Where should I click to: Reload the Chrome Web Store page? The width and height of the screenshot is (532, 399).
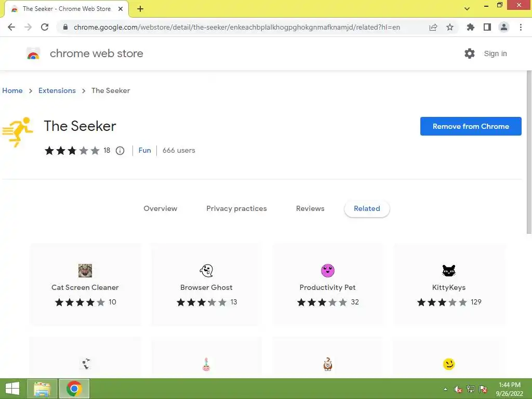pos(45,27)
